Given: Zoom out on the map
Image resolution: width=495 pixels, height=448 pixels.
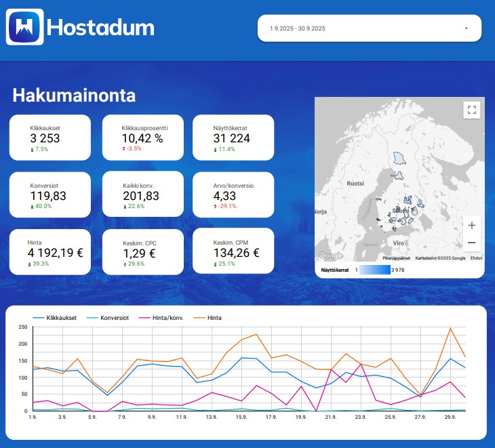Looking at the screenshot, I should click(x=472, y=243).
